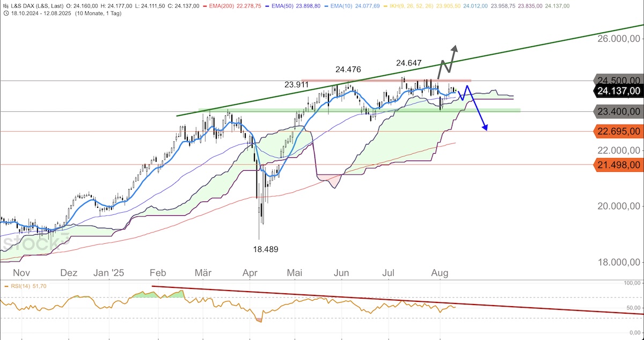The width and height of the screenshot is (644, 340).
Task: Click the orange 22.695,00 price level tag
Action: [x=619, y=131]
